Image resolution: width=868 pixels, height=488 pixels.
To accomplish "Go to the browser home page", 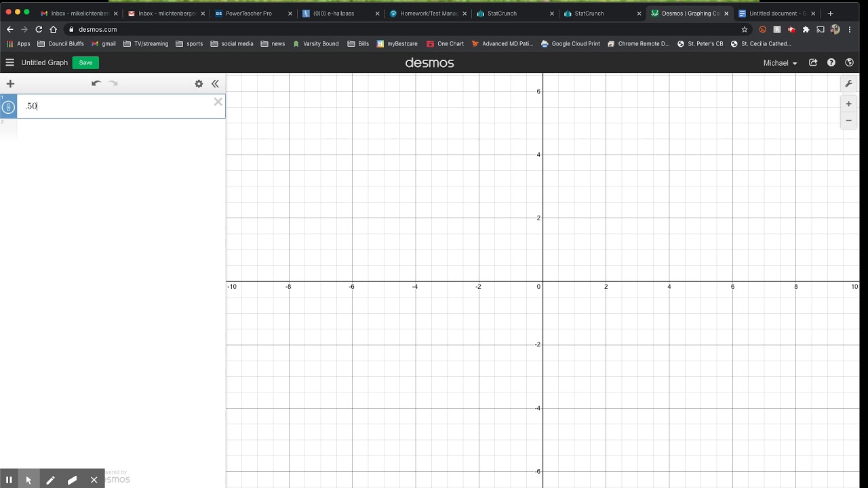I will pyautogui.click(x=54, y=29).
